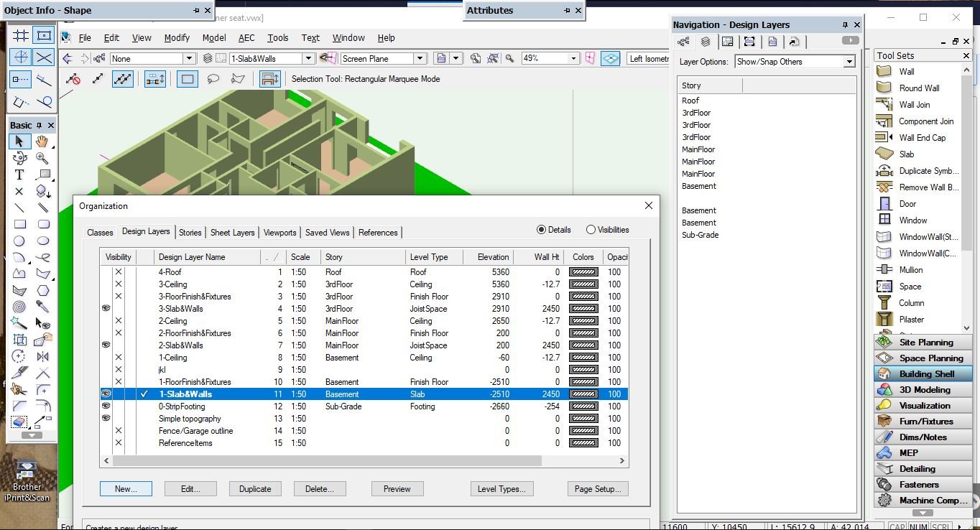Toggle visibility of 3-Slab&Walls layer
Image resolution: width=980 pixels, height=530 pixels.
pyautogui.click(x=106, y=309)
